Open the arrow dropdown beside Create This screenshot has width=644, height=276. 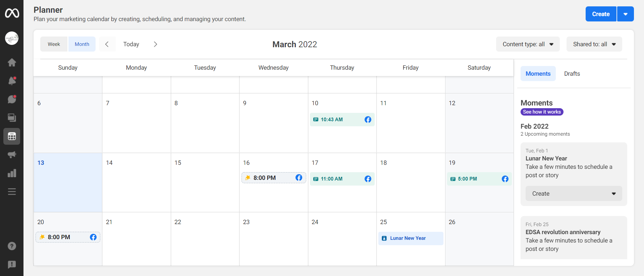pyautogui.click(x=625, y=14)
